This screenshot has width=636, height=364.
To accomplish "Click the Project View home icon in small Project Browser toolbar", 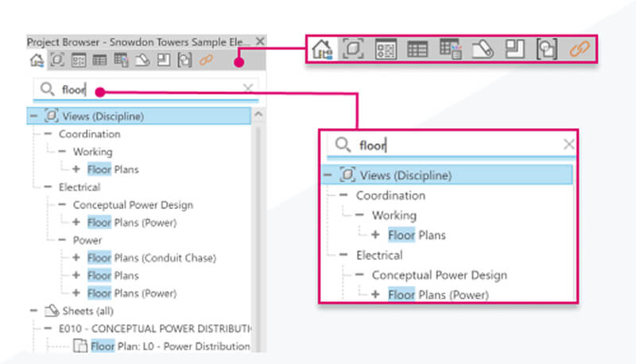I will coord(37,60).
